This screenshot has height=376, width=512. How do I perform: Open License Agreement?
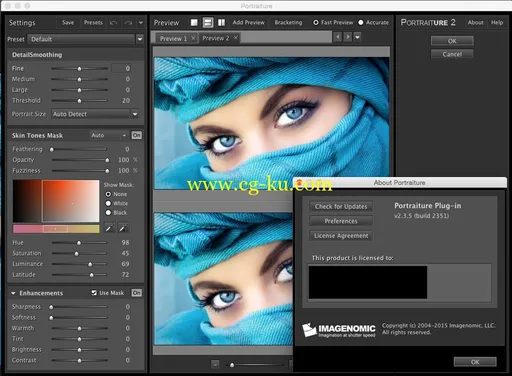[341, 236]
